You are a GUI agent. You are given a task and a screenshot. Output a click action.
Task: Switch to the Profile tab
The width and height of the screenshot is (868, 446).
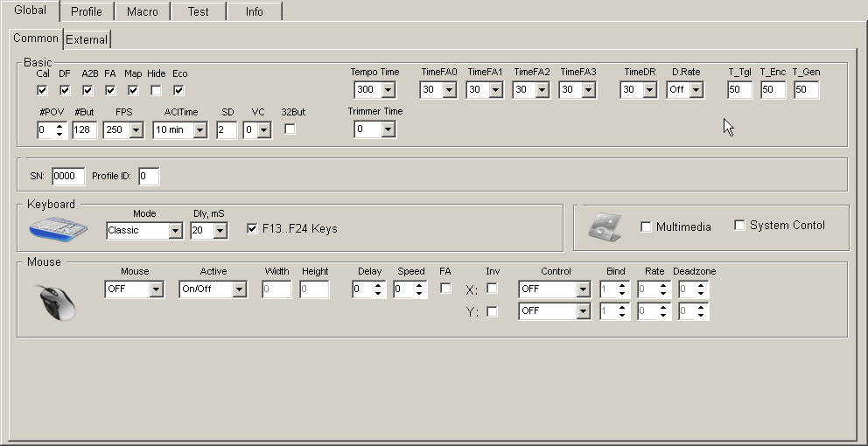pyautogui.click(x=87, y=11)
